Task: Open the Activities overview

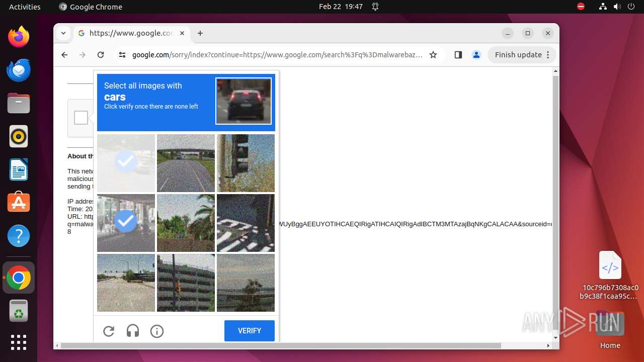Action: (25, 7)
